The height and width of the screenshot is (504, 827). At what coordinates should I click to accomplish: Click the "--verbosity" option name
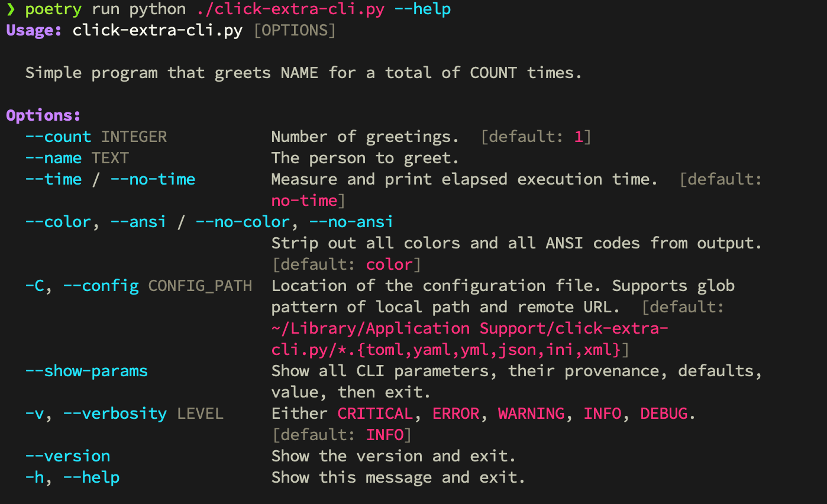click(x=115, y=413)
